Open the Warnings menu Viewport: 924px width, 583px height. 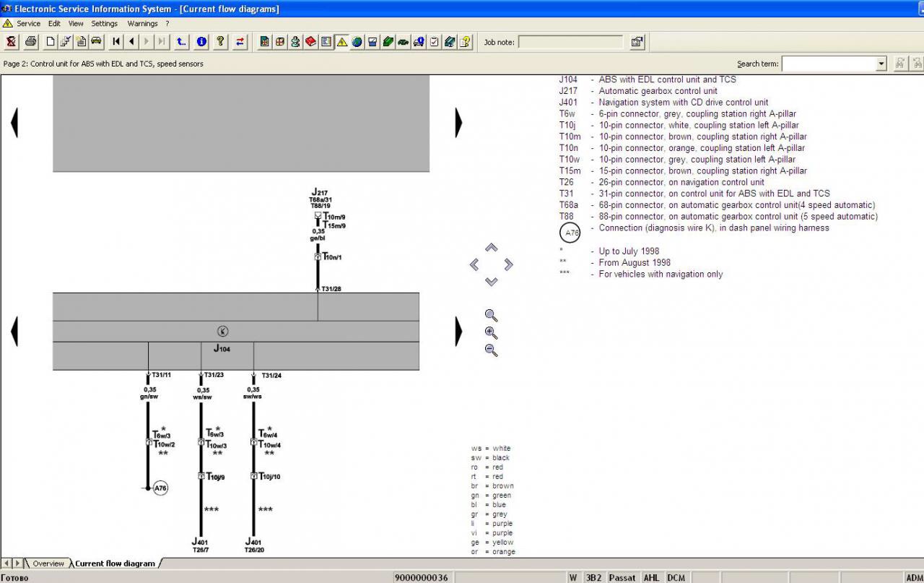coord(142,24)
